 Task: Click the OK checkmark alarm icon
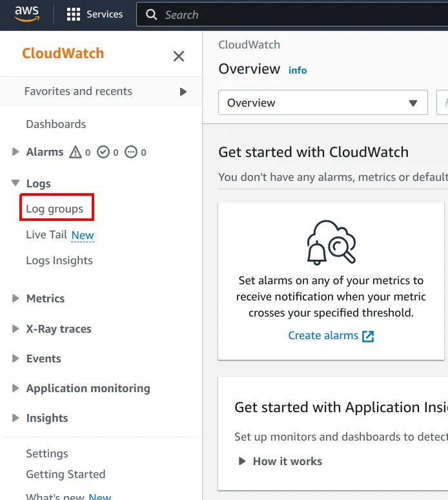pos(103,152)
